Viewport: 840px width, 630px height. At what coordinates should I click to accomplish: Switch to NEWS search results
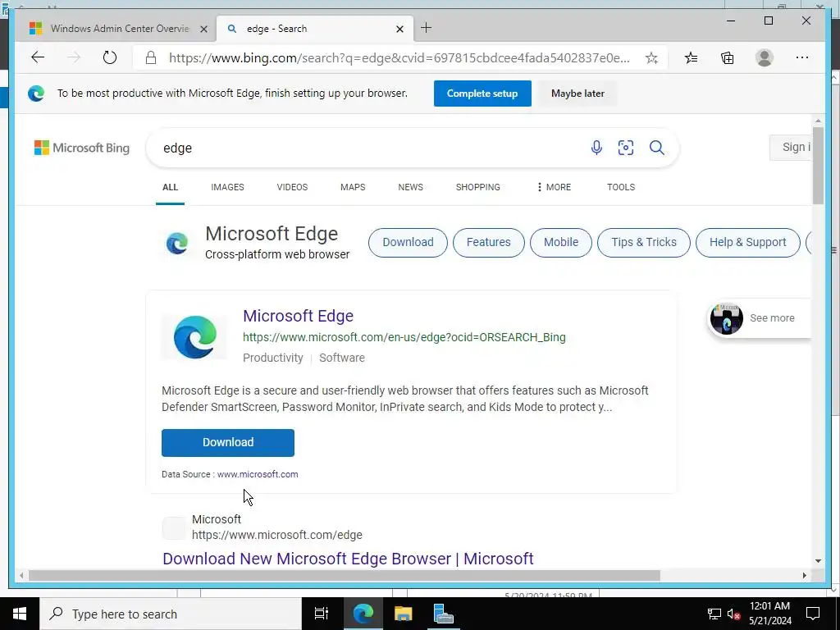tap(410, 187)
